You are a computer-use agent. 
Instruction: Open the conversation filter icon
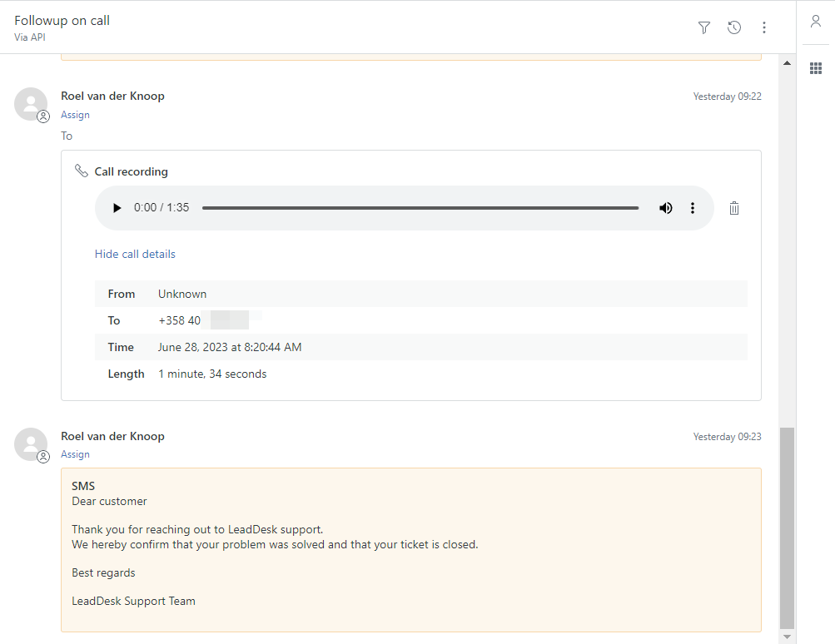point(703,27)
